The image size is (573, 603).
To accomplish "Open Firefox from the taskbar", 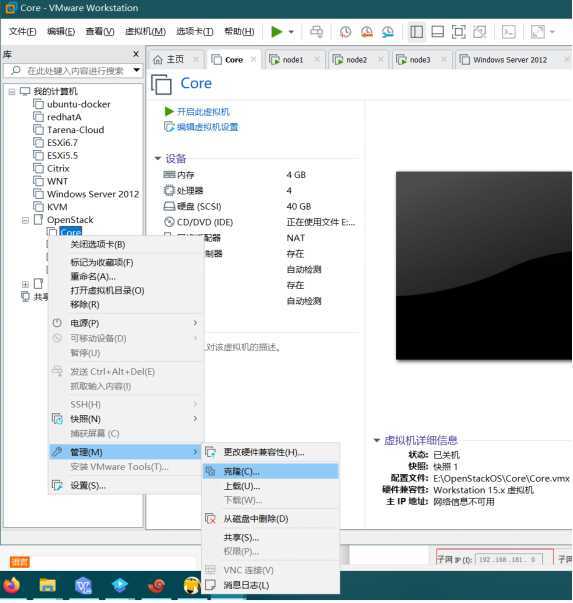I will 12,585.
